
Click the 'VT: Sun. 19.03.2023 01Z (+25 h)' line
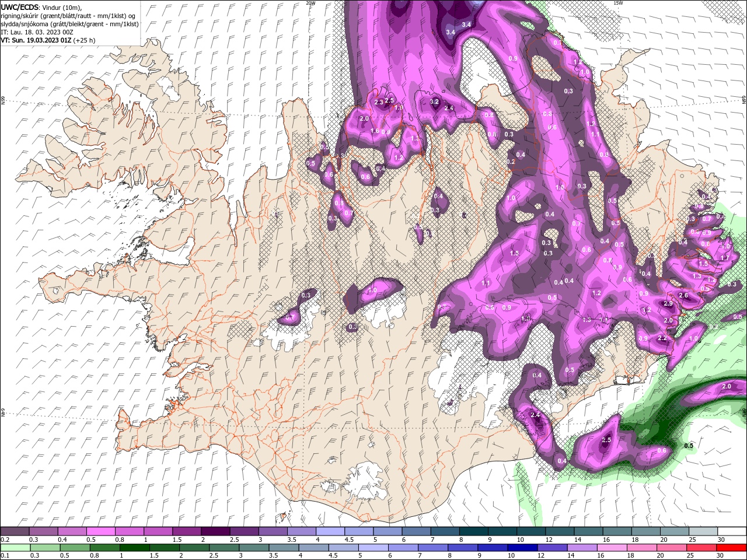point(48,40)
